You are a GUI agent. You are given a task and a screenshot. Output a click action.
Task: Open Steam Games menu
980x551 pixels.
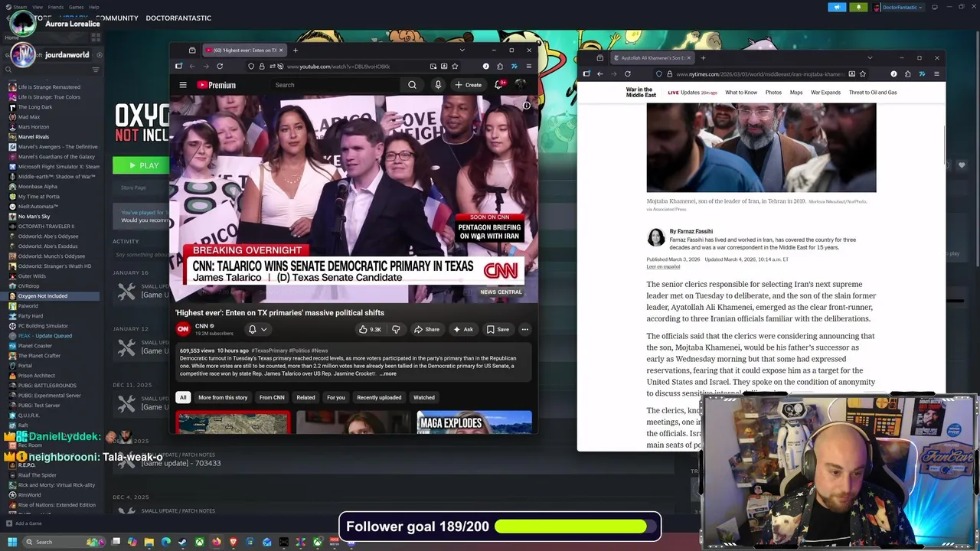pyautogui.click(x=76, y=7)
